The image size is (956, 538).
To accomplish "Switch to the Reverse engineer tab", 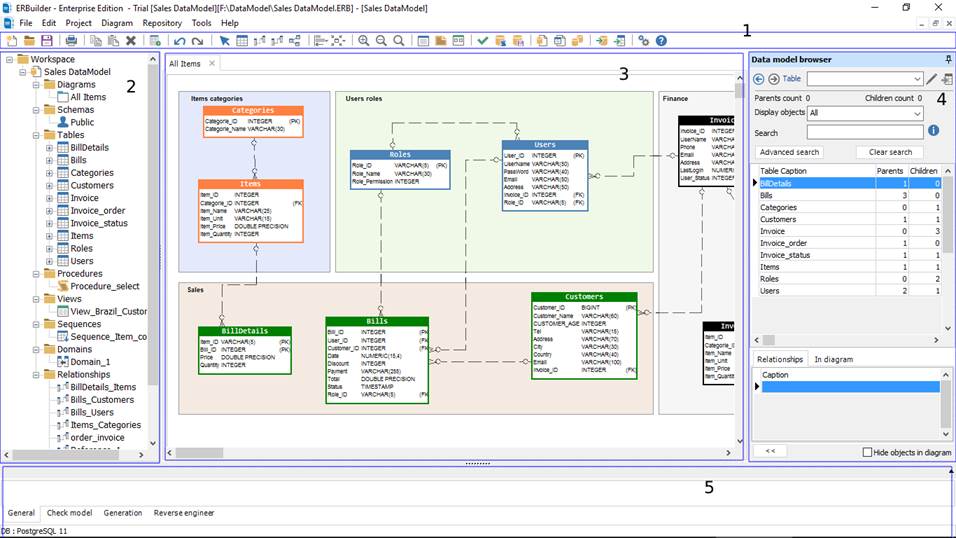I will click(184, 513).
